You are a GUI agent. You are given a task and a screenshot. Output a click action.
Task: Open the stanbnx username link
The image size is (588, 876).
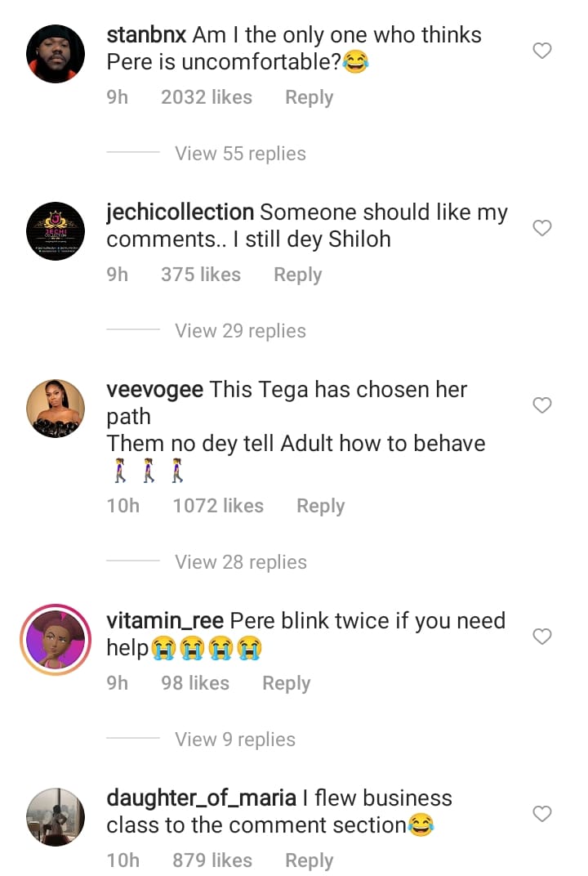click(x=146, y=35)
